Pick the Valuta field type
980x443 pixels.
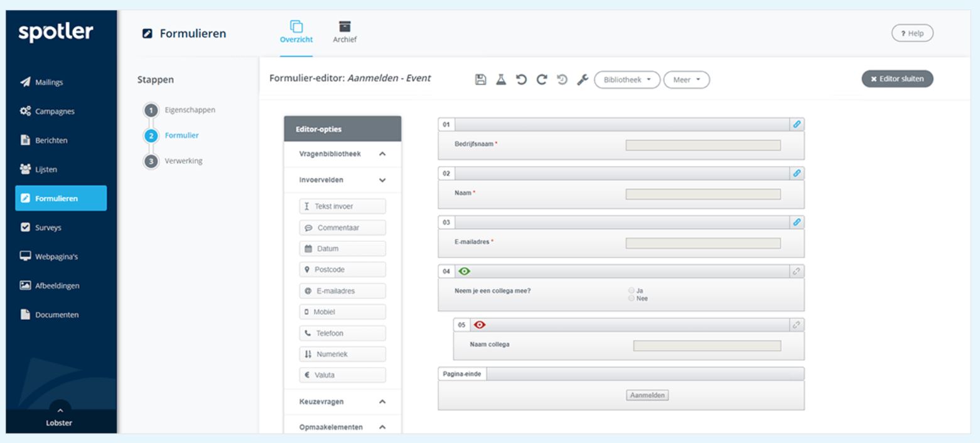pyautogui.click(x=342, y=375)
